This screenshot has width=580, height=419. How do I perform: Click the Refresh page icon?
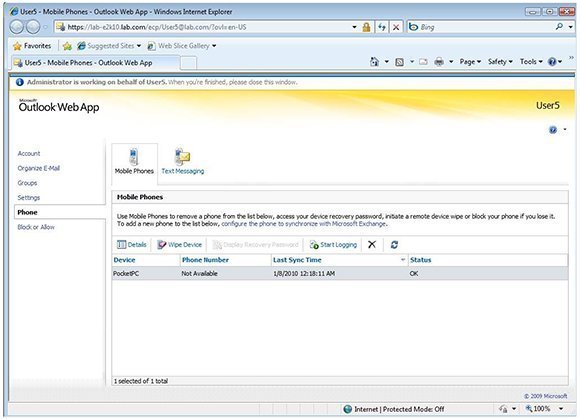point(382,27)
